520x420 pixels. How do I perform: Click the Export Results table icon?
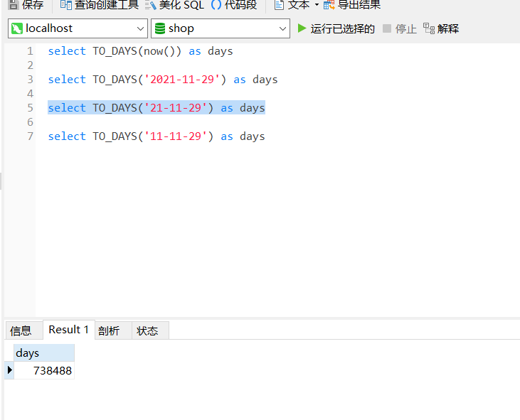[329, 5]
